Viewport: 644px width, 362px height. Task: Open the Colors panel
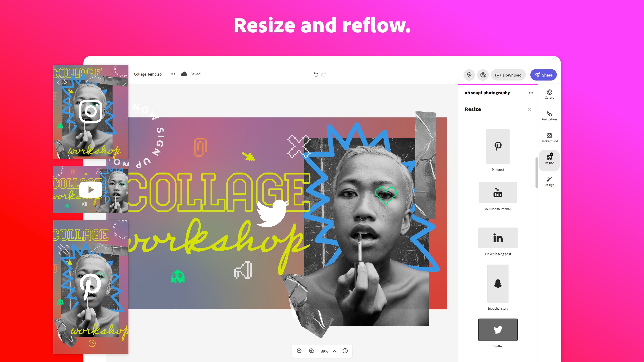pos(549,94)
